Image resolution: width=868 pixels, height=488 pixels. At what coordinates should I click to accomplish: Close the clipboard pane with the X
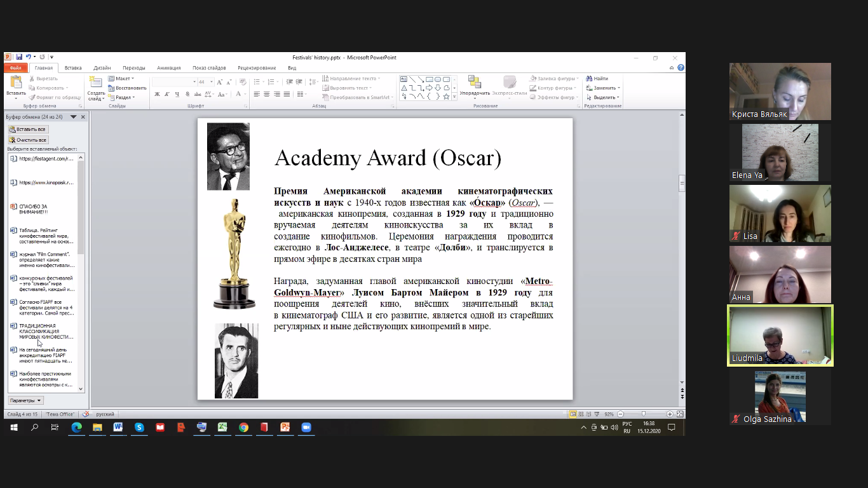tap(83, 117)
